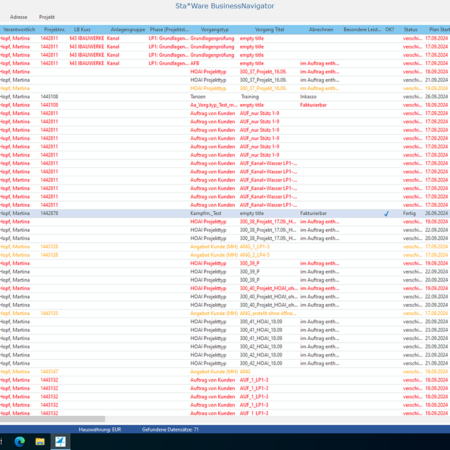Click project number 1443108 in Tanzen row
The width and height of the screenshot is (450, 450).
click(x=49, y=97)
